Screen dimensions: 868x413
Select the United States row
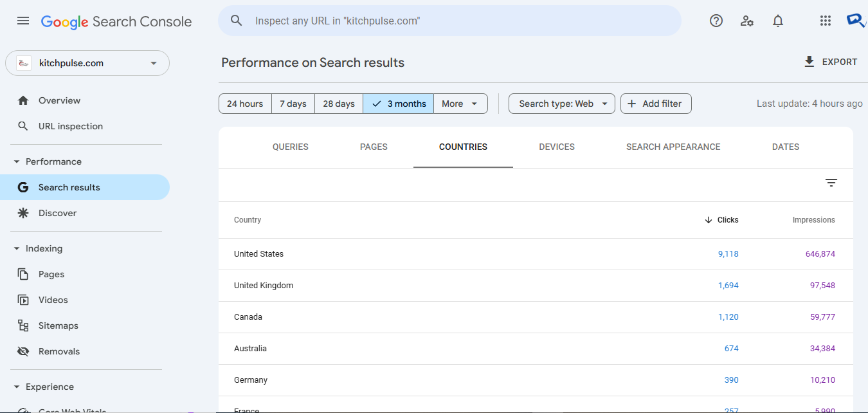[x=536, y=254]
